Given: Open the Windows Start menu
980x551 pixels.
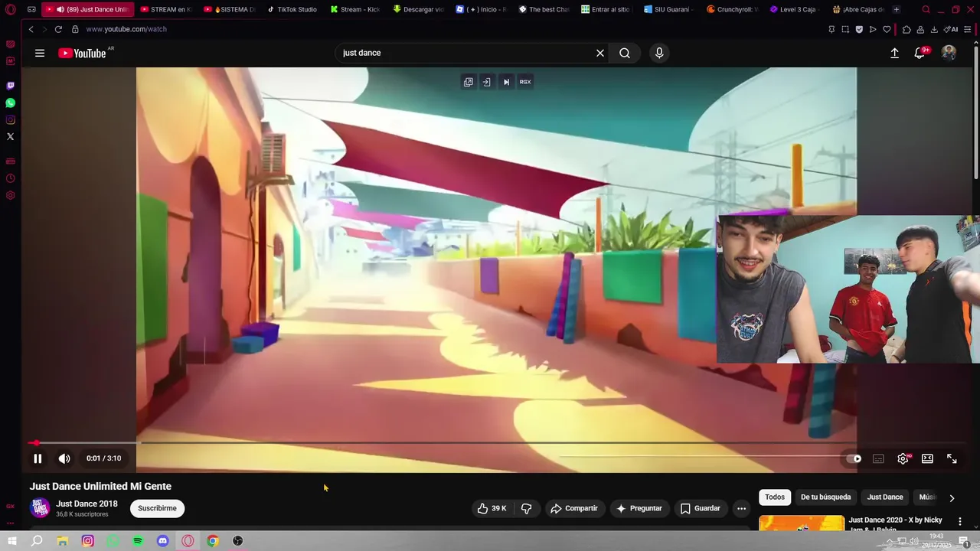Looking at the screenshot, I should (x=12, y=541).
